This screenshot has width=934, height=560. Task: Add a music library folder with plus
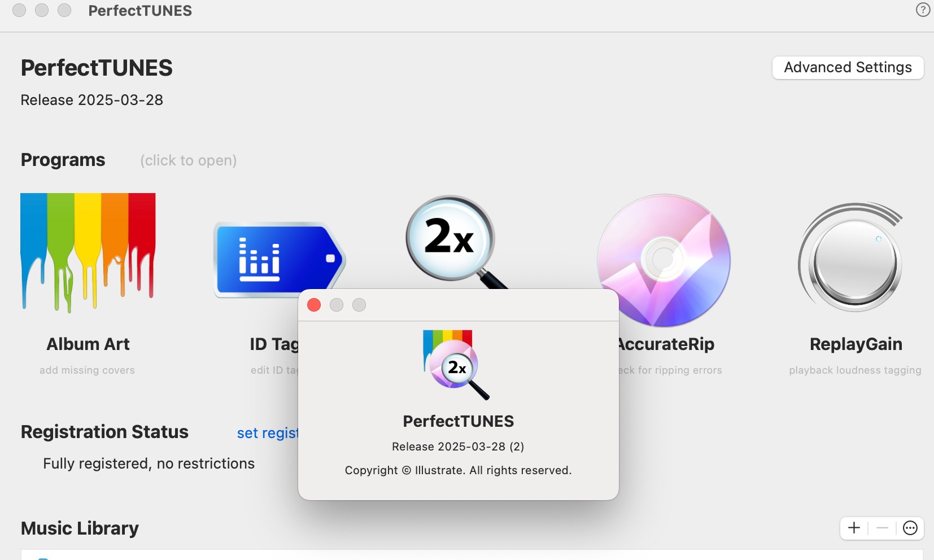(854, 528)
